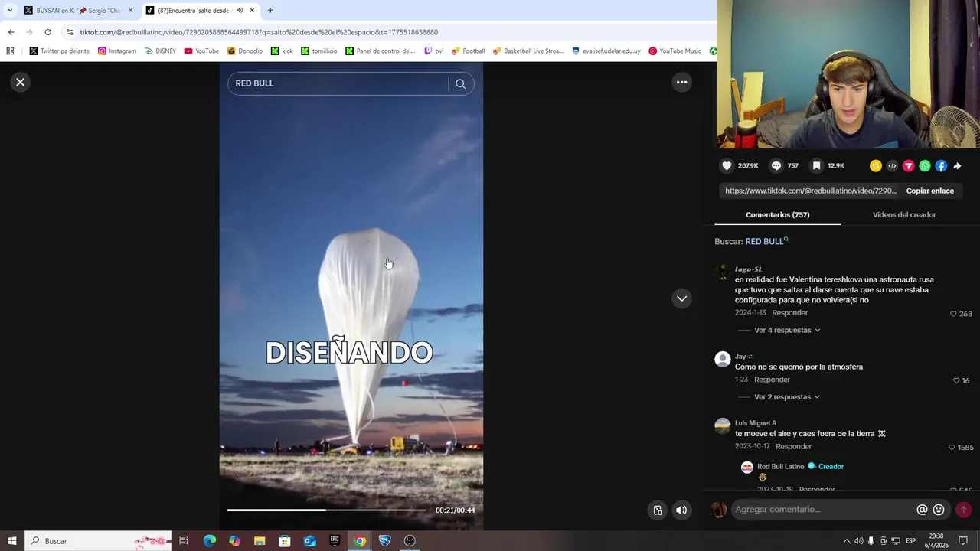Open the tab search dropdown arrow
980x551 pixels.
click(9, 11)
